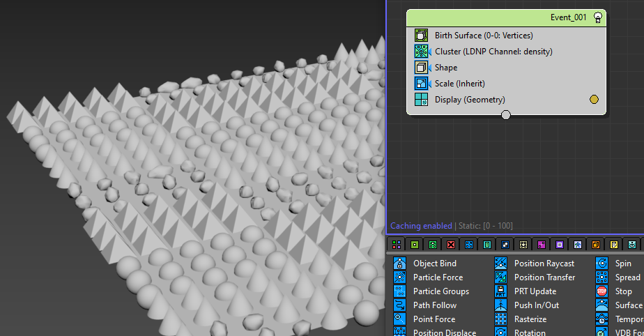This screenshot has height=336, width=644.
Task: Click the Display (Geometry) operator icon
Action: (x=421, y=100)
